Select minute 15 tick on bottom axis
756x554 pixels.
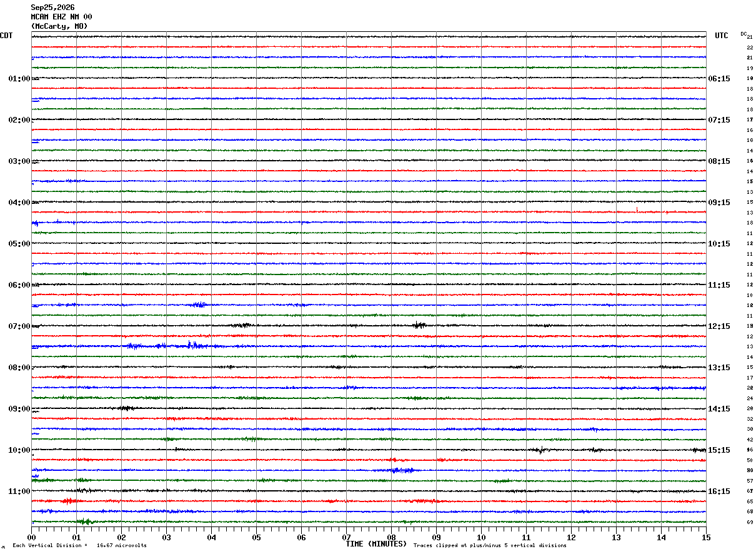pos(706,537)
